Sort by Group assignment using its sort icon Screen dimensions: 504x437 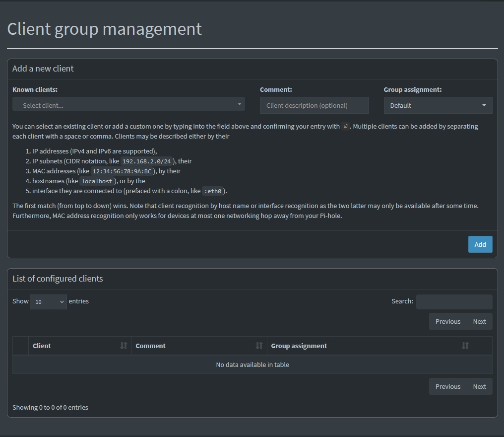click(x=465, y=346)
